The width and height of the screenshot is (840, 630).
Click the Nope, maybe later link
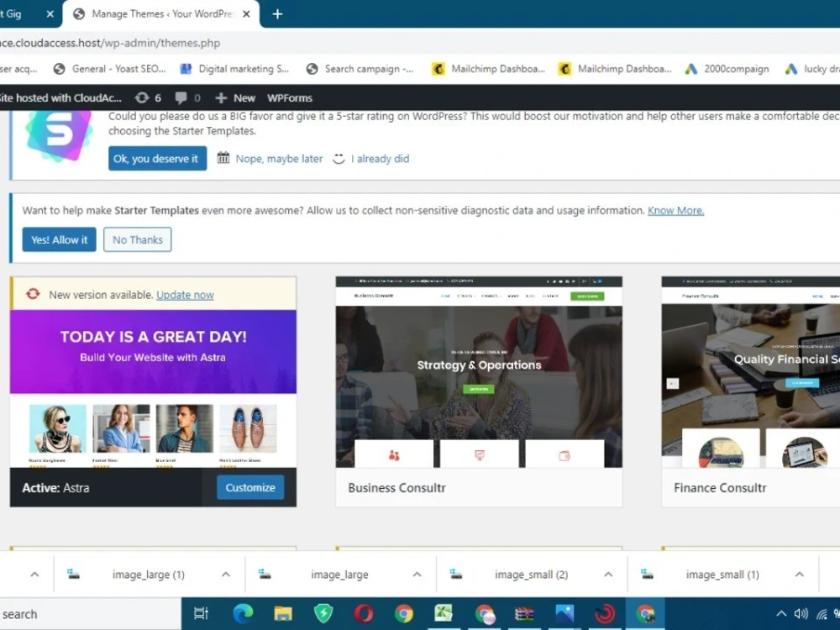279,159
